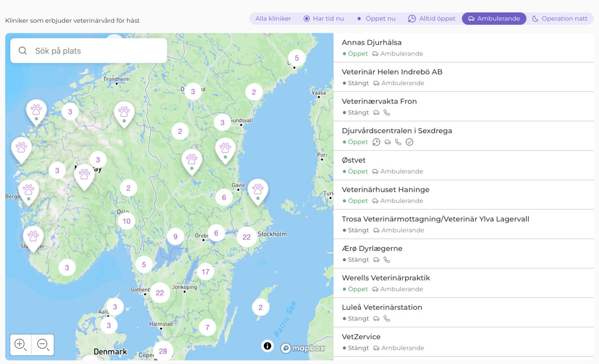
Task: Open Annas Djurhälsa clinic
Action: pos(463,48)
